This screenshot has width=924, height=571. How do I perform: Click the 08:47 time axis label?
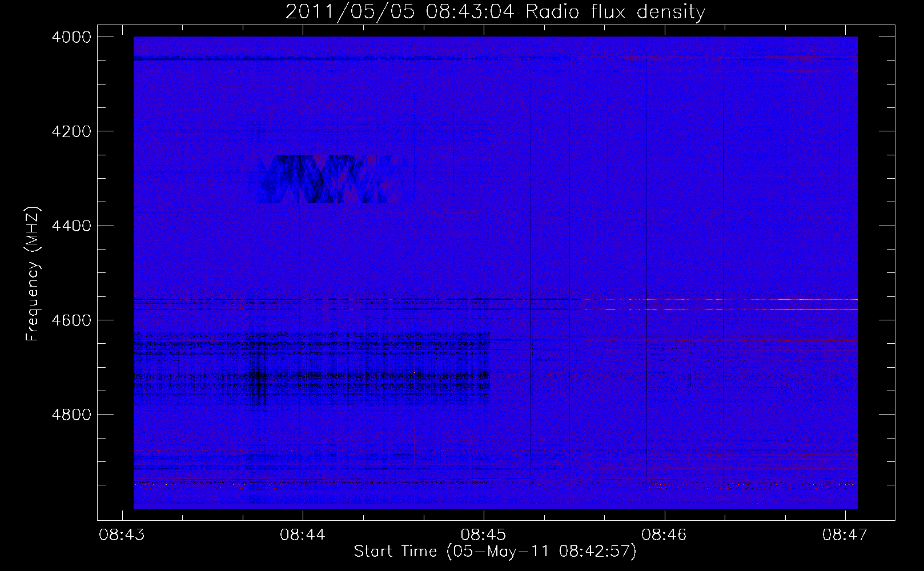point(845,535)
